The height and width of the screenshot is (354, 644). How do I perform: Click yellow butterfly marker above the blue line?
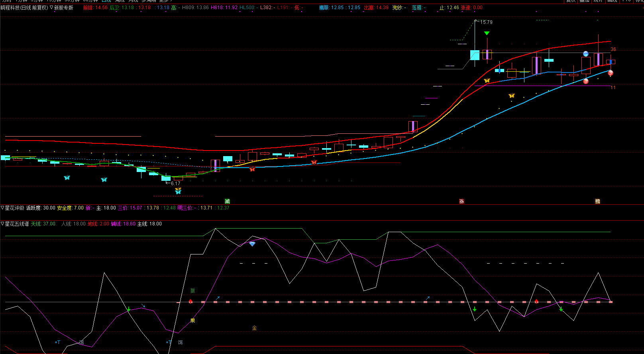point(512,96)
